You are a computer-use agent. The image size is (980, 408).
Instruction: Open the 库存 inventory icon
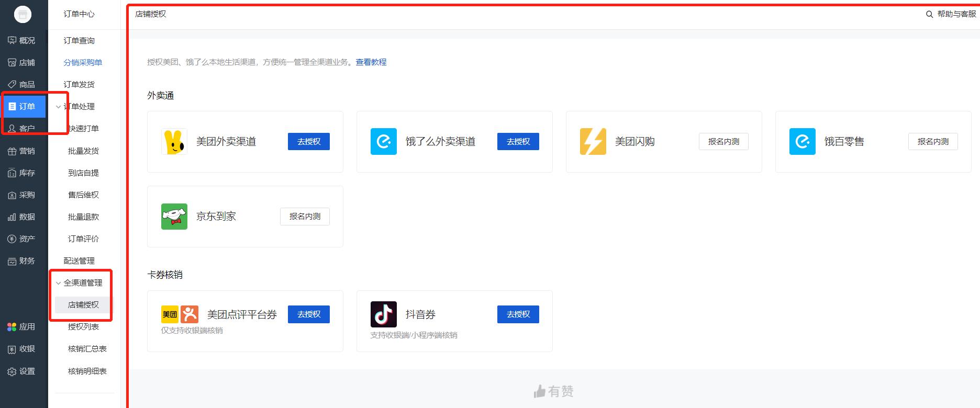tap(12, 173)
